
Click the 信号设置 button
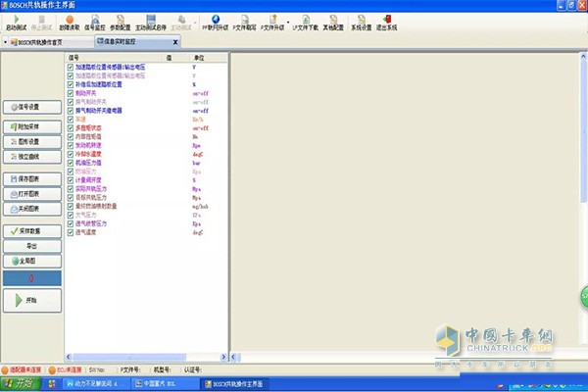pyautogui.click(x=32, y=107)
